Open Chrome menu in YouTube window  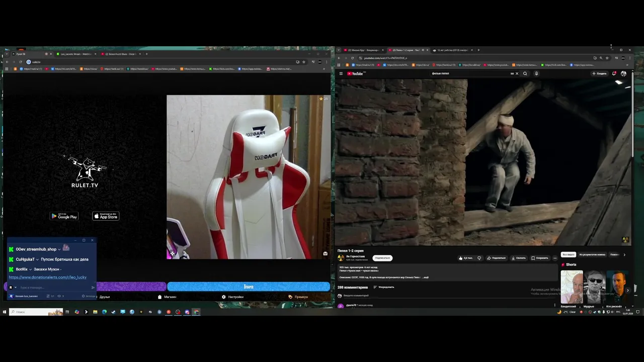coord(629,58)
